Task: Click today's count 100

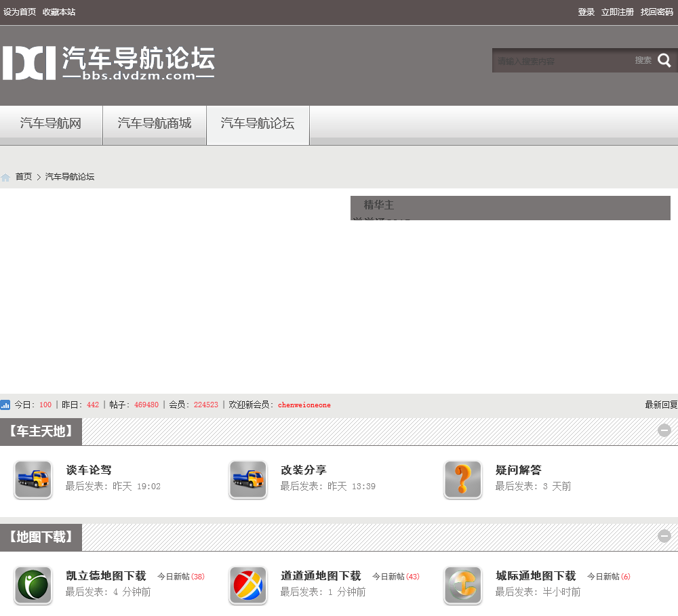Action: pos(45,405)
